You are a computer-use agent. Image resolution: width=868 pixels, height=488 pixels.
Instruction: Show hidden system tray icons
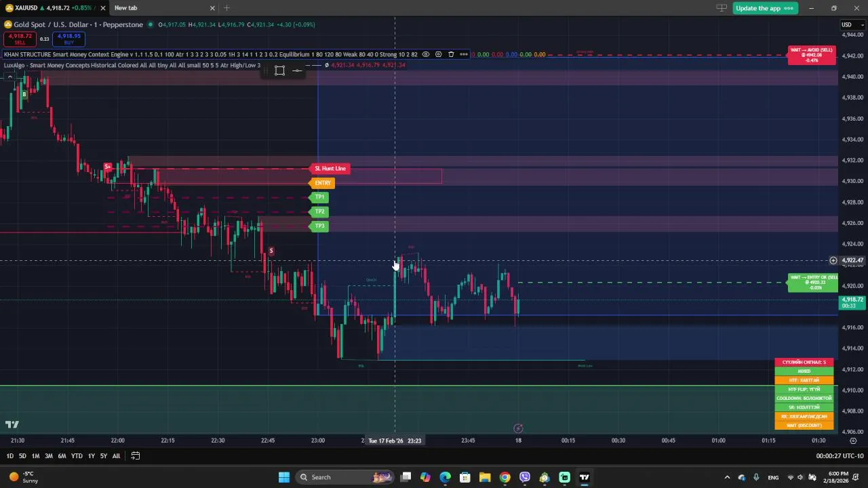pyautogui.click(x=727, y=477)
